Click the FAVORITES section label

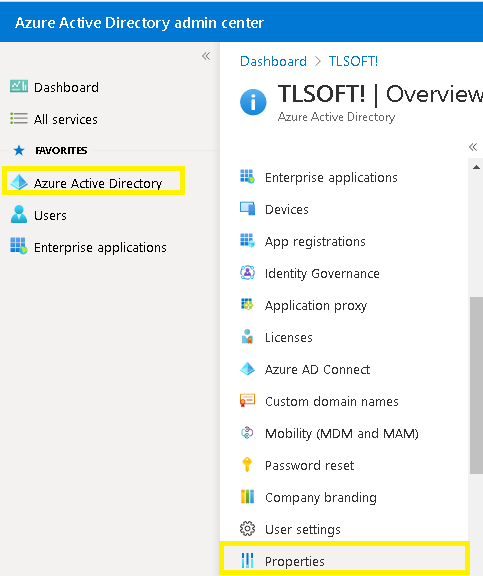click(x=61, y=150)
